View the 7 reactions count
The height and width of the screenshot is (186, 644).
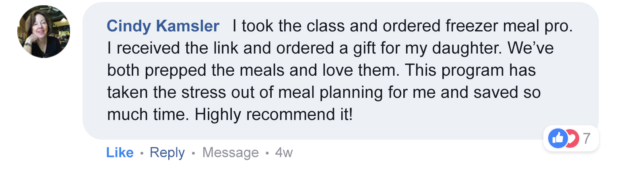pyautogui.click(x=587, y=138)
